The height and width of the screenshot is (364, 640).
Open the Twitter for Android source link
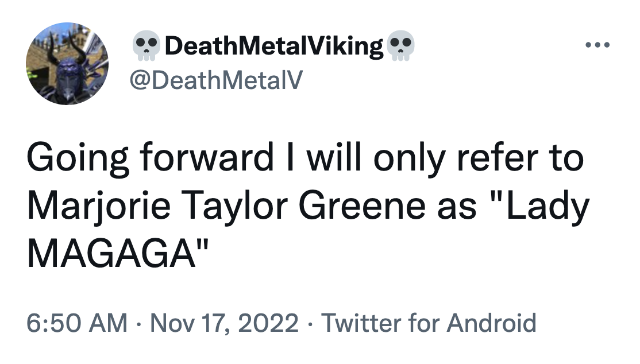tap(428, 323)
